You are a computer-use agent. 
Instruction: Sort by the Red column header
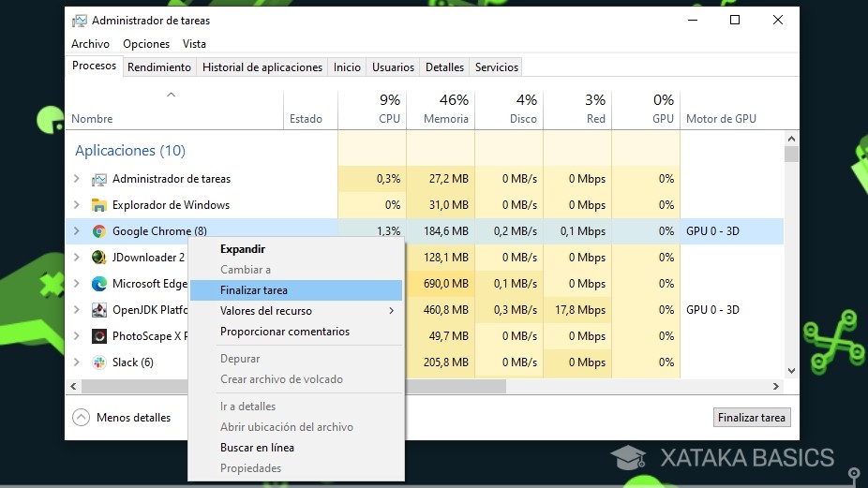tap(596, 119)
